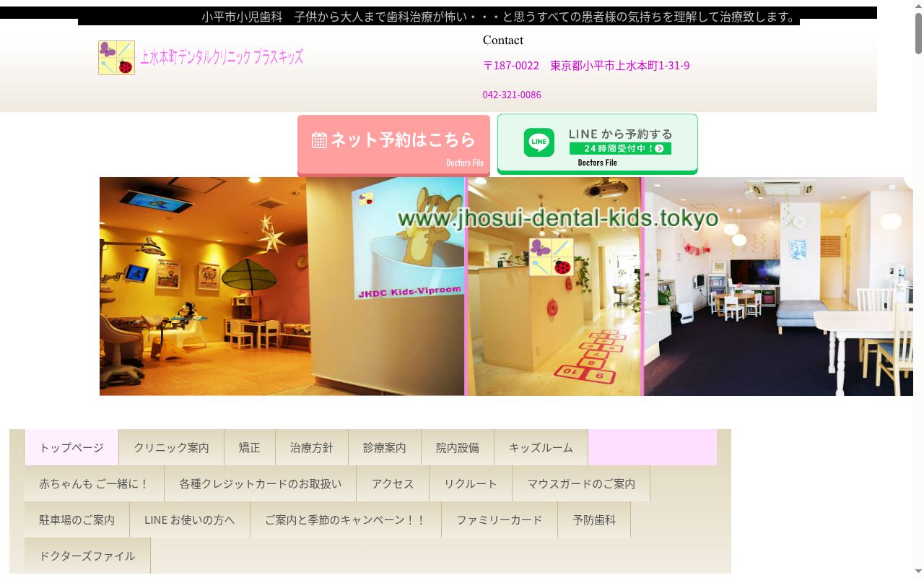Click the clinic logo icon in the header
The width and height of the screenshot is (924, 578).
pyautogui.click(x=116, y=58)
